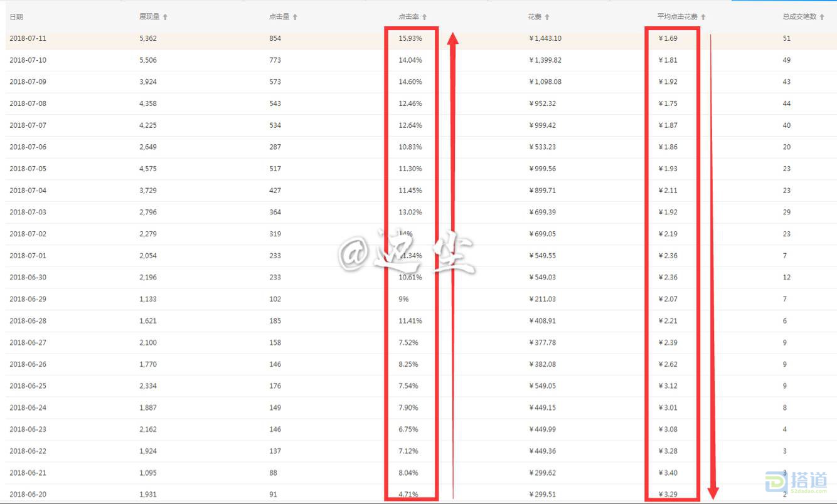Select the 2018-06-28 date cell
This screenshot has width=837, height=504.
click(x=28, y=321)
